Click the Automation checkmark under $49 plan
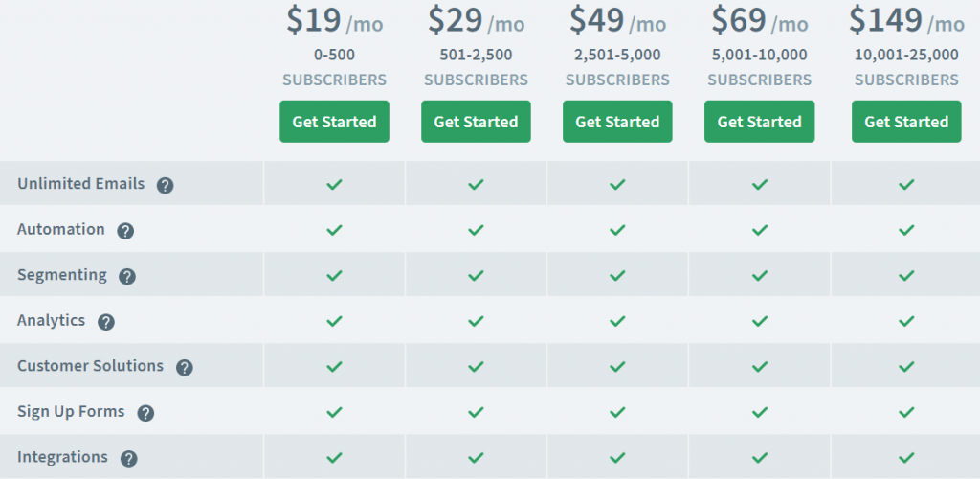 (617, 230)
